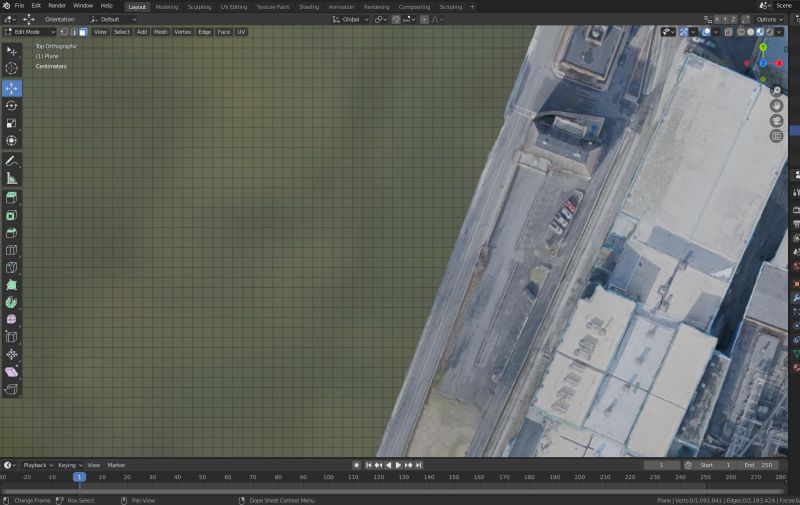Open the timeline View menu

click(94, 465)
